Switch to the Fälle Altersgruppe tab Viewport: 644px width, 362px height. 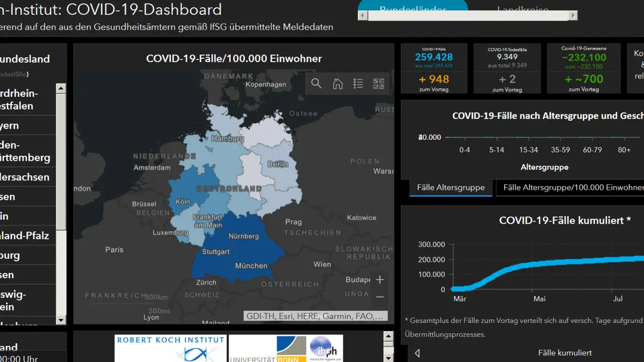coord(451,188)
